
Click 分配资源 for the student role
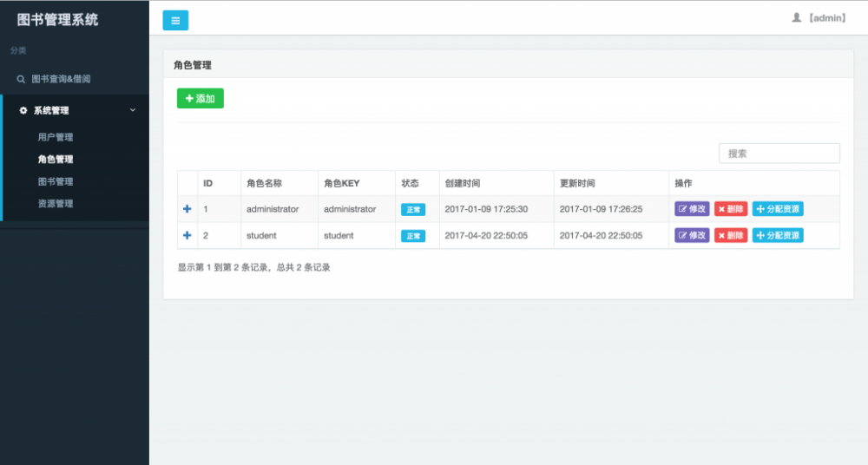[x=778, y=235]
